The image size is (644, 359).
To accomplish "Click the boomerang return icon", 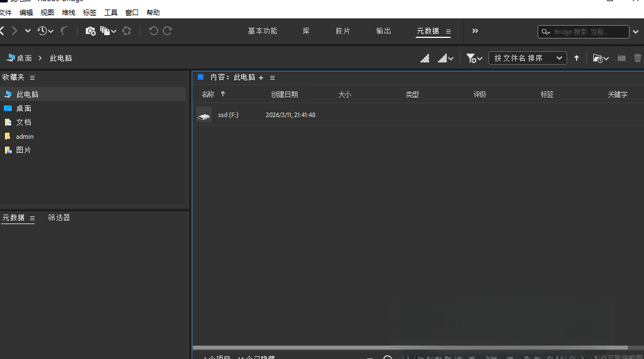I will [x=64, y=31].
